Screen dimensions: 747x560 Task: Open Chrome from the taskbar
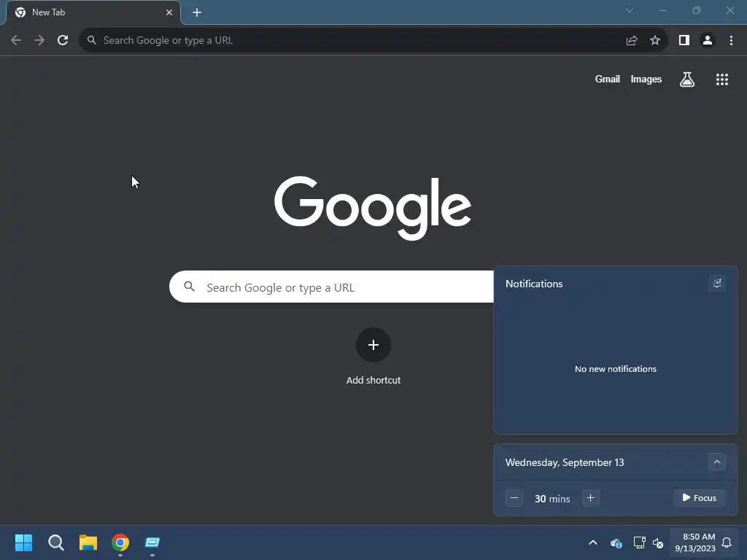point(120,542)
